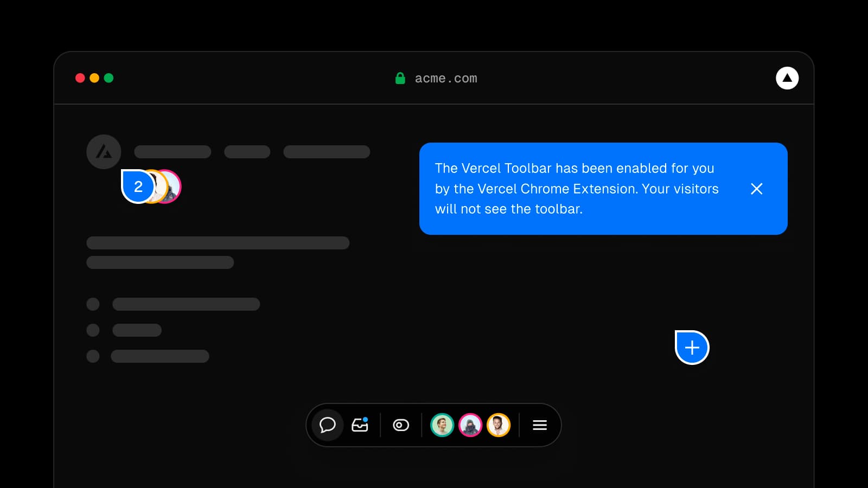The width and height of the screenshot is (868, 488).
Task: Open the hamburger menu in the toolbar
Action: tap(540, 425)
